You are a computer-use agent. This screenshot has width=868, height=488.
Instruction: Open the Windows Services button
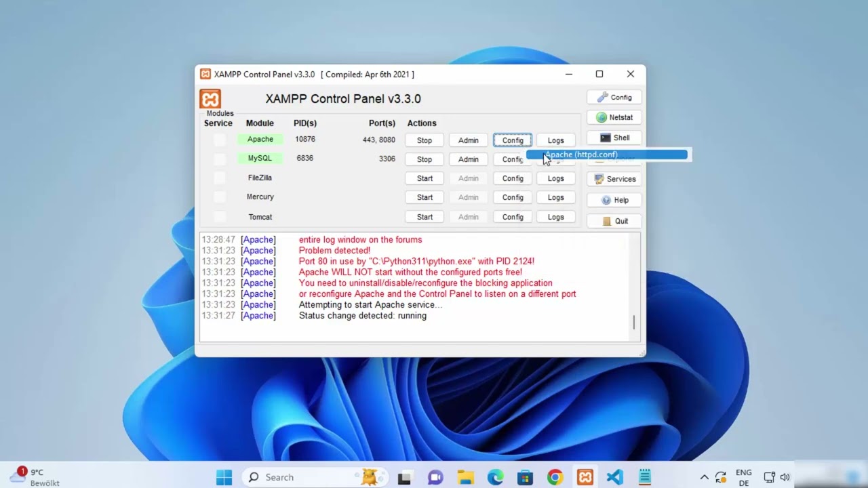click(x=614, y=179)
